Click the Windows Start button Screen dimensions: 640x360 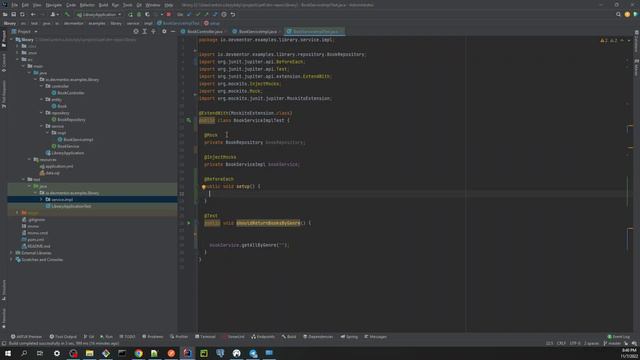[x=8, y=353]
